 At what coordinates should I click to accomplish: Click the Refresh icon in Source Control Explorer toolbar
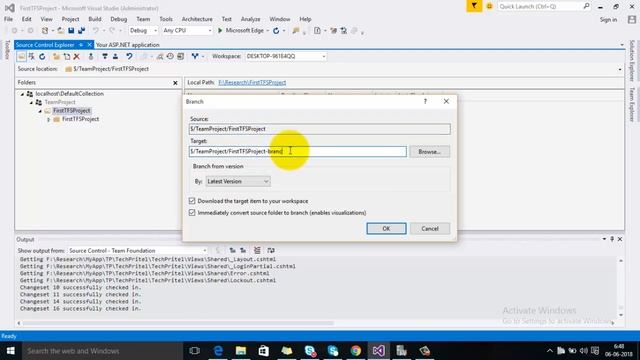pyautogui.click(x=42, y=56)
